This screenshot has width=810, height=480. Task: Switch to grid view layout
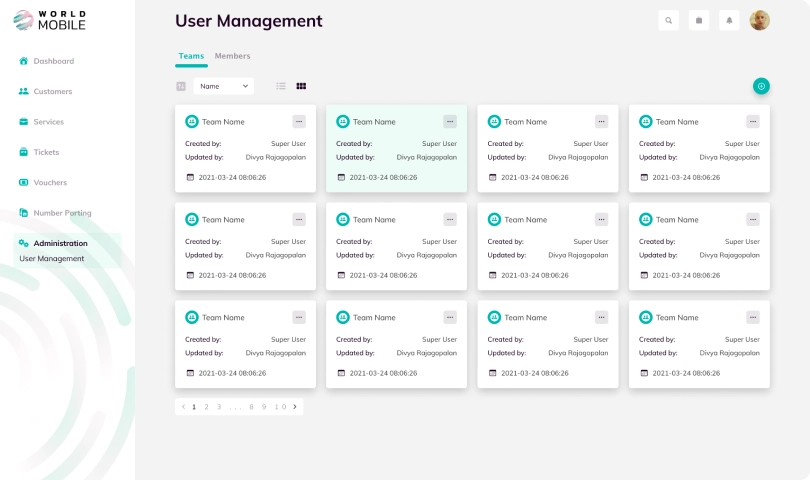301,86
